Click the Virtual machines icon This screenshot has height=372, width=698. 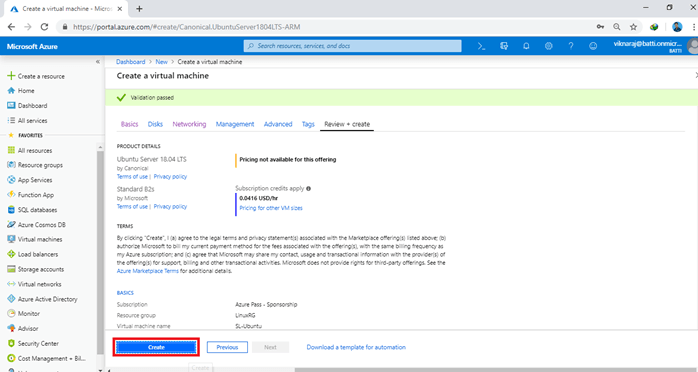tap(11, 239)
